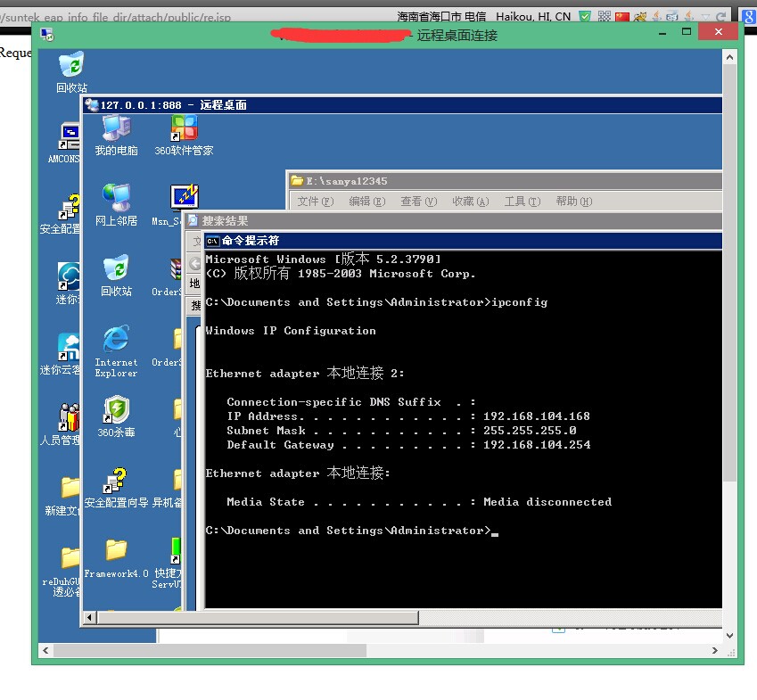This screenshot has width=757, height=700.
Task: Open 文件(F) menu in sanya12345 window
Action: pyautogui.click(x=316, y=202)
